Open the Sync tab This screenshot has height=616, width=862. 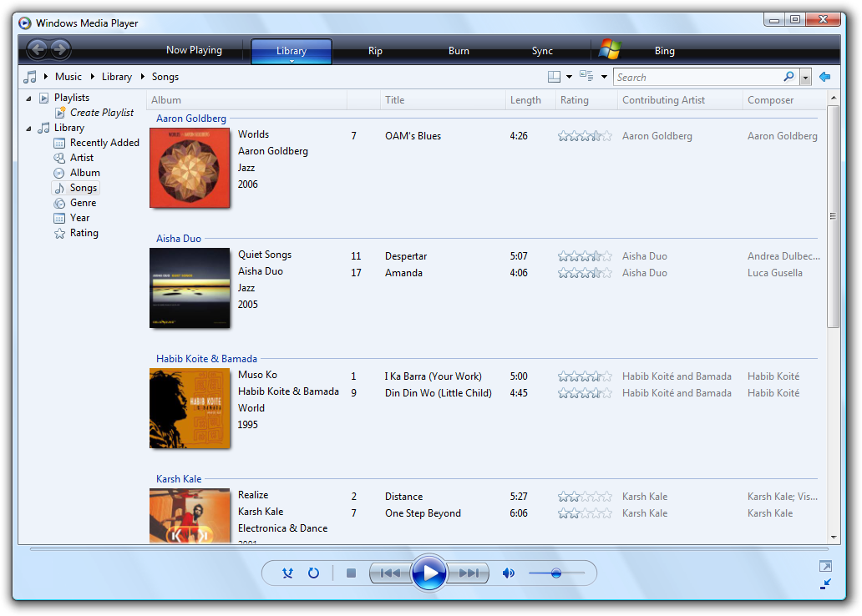point(542,51)
